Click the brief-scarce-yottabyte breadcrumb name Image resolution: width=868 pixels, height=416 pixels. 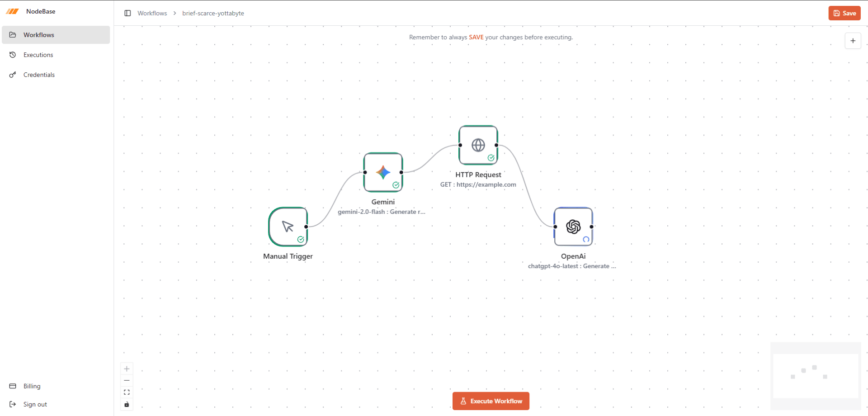pos(212,13)
